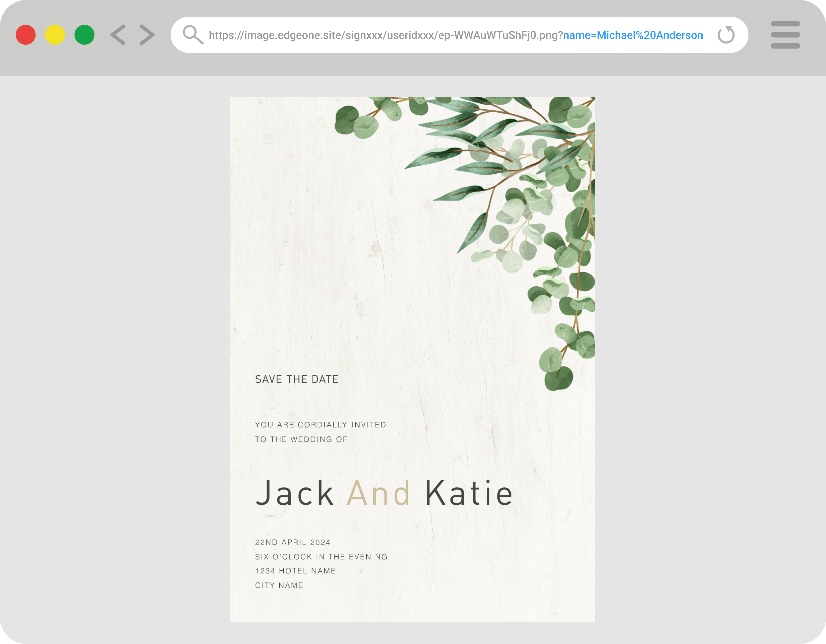Click the wedding invitation image
Image resolution: width=826 pixels, height=644 pixels.
click(413, 360)
